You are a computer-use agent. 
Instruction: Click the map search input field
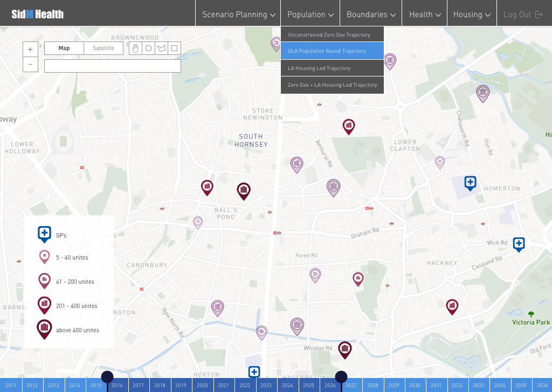click(x=112, y=66)
